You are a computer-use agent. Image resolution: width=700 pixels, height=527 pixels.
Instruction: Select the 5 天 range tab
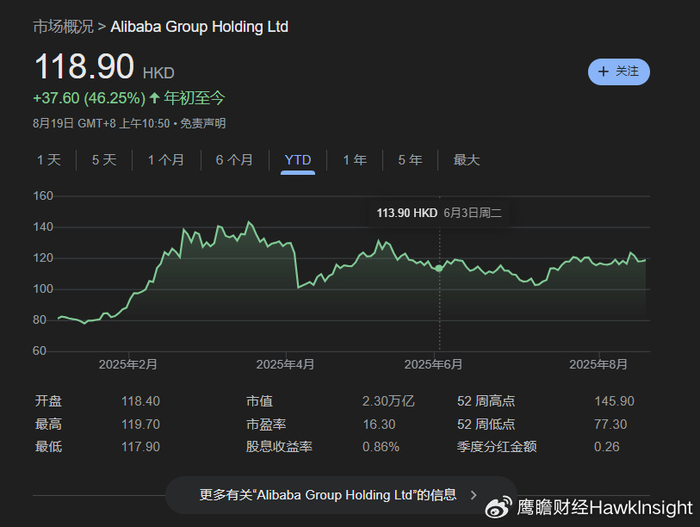(x=104, y=160)
